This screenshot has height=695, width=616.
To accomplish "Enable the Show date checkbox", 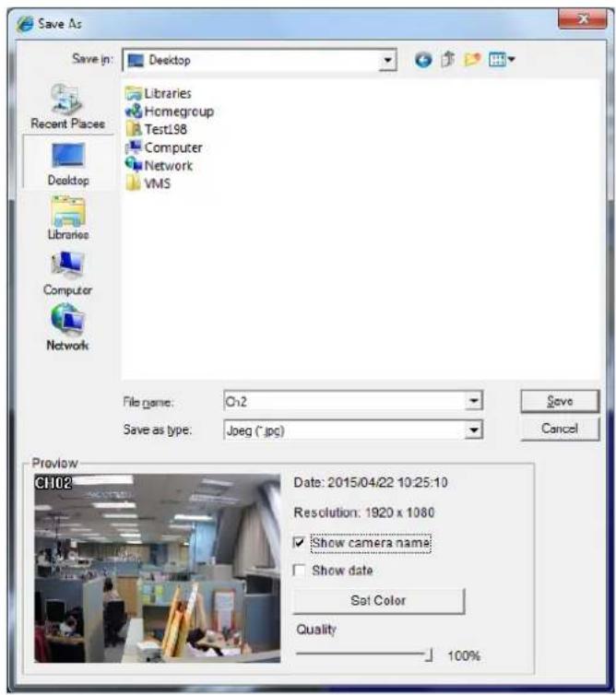I will (x=300, y=570).
